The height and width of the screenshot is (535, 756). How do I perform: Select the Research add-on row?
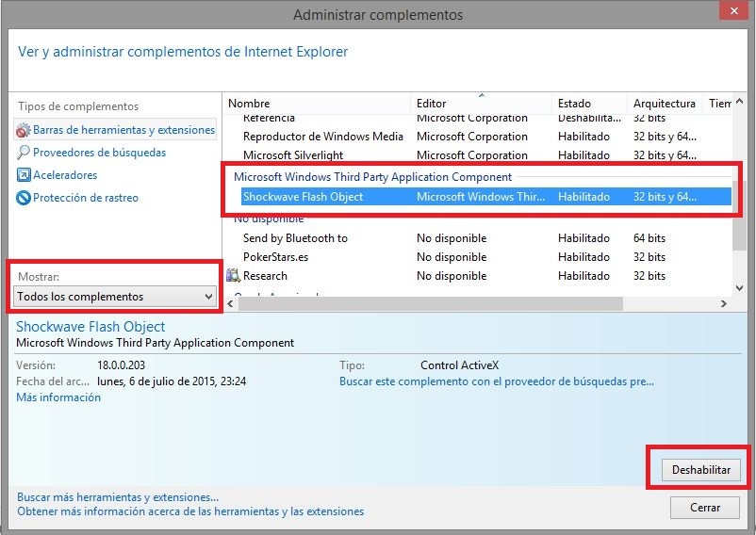[x=477, y=276]
